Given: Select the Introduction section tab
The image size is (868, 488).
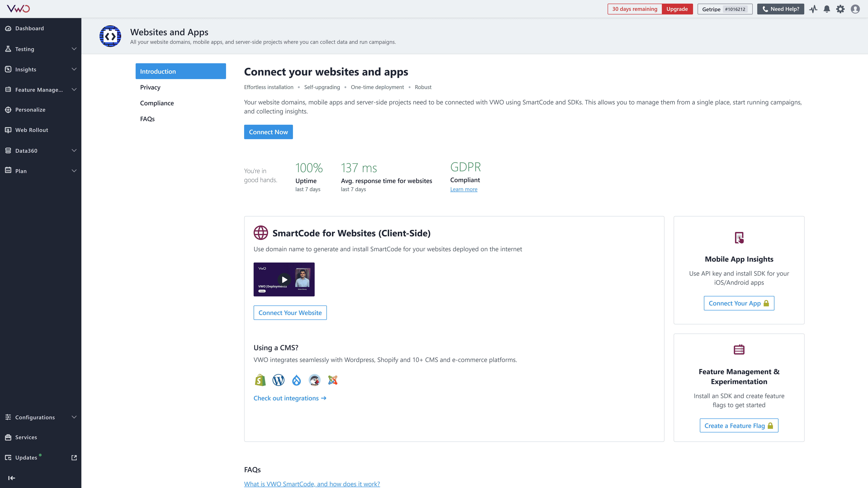Looking at the screenshot, I should click(181, 71).
